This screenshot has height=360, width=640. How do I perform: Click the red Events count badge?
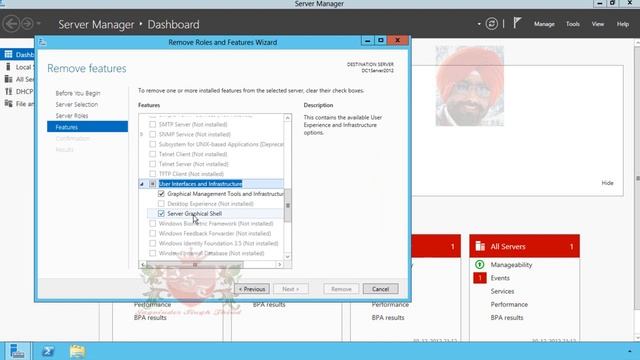point(480,278)
